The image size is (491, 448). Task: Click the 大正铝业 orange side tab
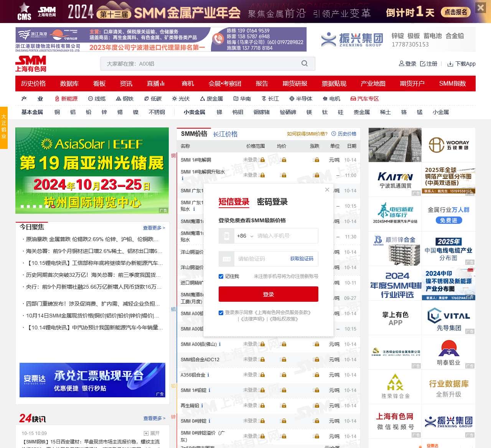click(4, 127)
